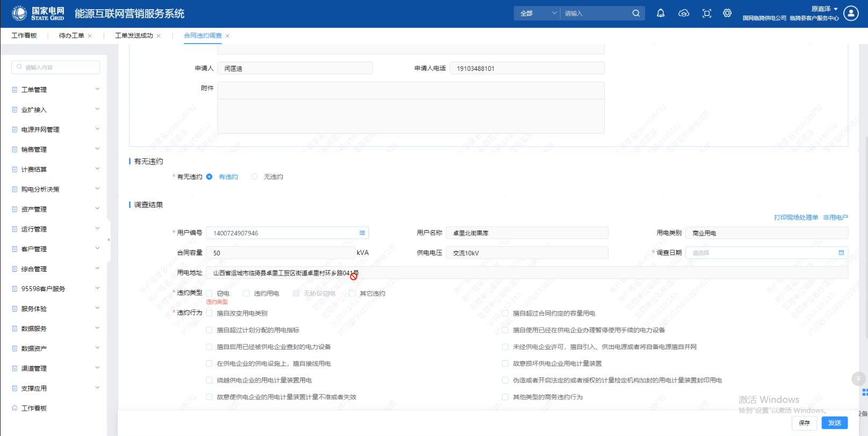Screen dimensions: 868x436
Task: Click the 打印现场处理单 link
Action: click(x=796, y=217)
